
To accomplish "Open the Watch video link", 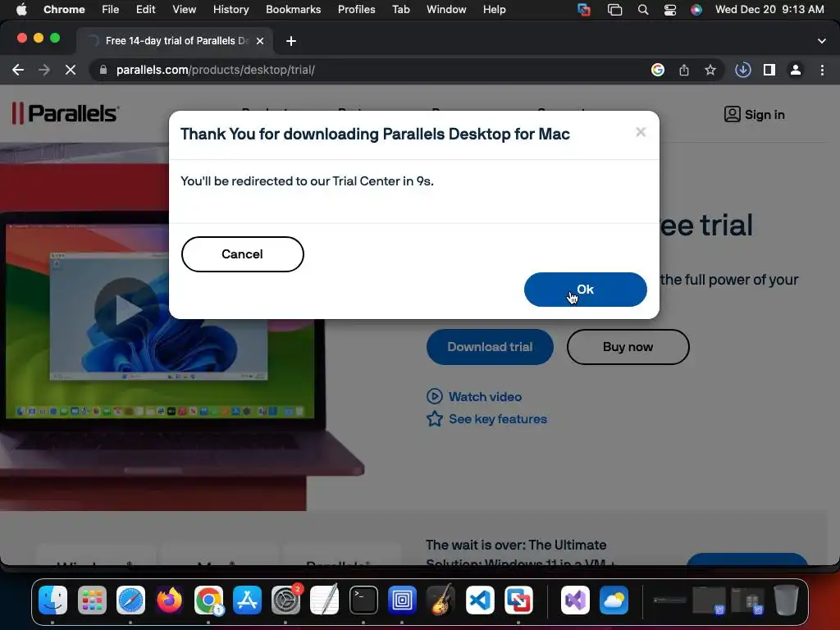I will [474, 396].
